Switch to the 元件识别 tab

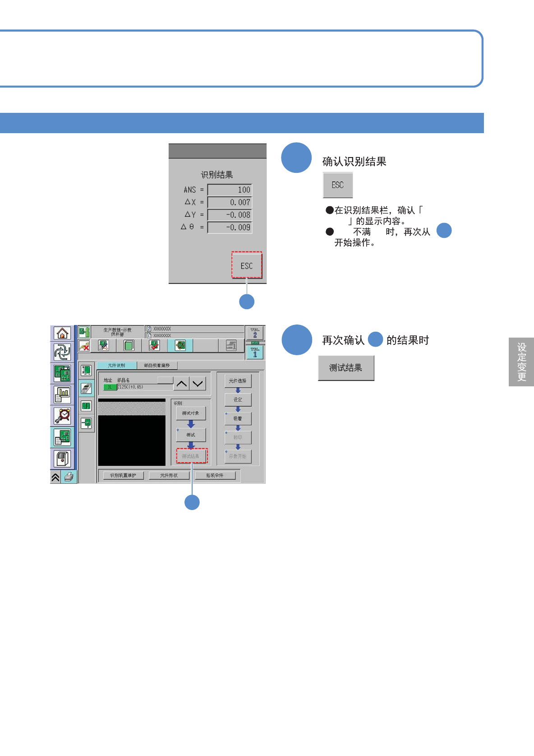click(117, 366)
